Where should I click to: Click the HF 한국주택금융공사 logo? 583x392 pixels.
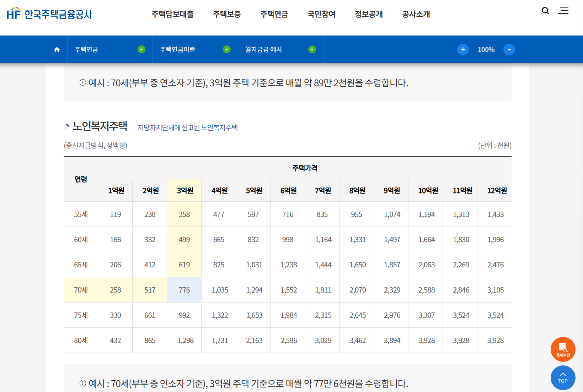(49, 14)
